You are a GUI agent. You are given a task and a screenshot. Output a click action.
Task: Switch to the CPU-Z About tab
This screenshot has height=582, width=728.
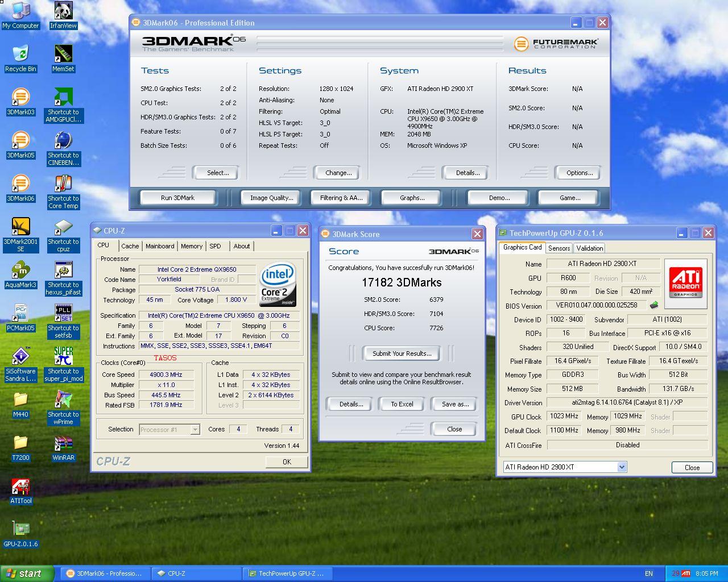point(242,246)
